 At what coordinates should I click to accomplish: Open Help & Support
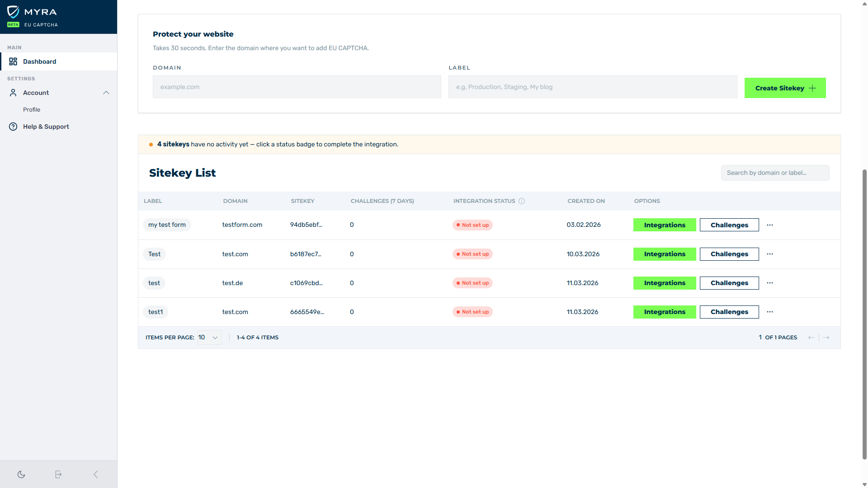point(46,127)
